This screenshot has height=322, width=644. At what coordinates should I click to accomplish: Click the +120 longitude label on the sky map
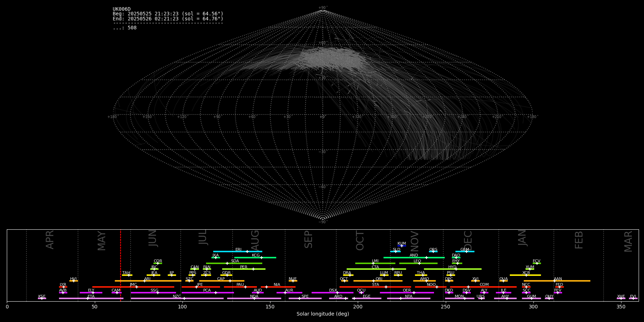[182, 117]
